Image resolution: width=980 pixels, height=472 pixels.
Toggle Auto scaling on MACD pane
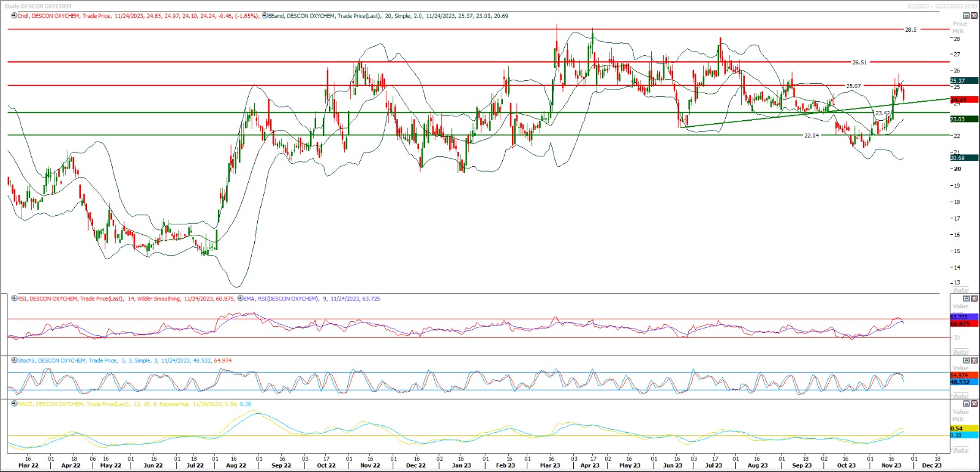click(x=960, y=450)
